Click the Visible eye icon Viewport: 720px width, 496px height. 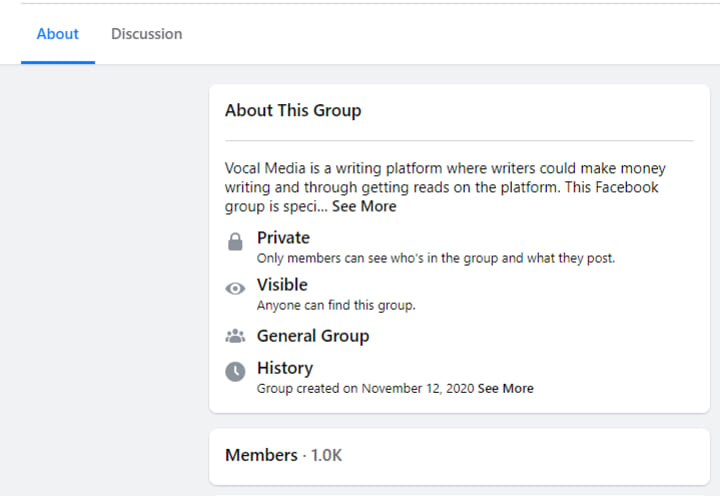coord(235,289)
